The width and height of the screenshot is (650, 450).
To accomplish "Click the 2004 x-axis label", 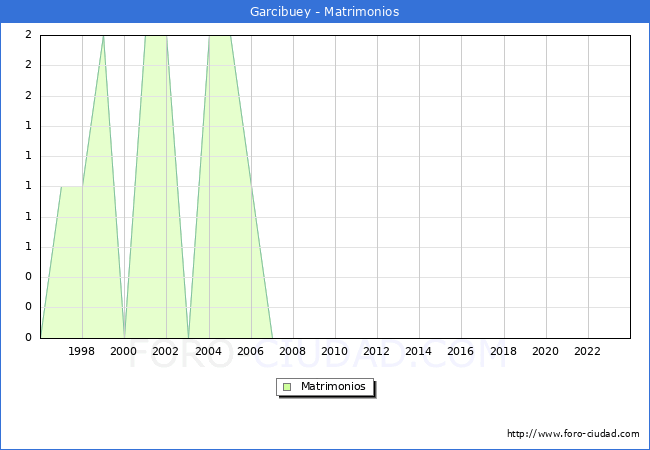I will (208, 351).
